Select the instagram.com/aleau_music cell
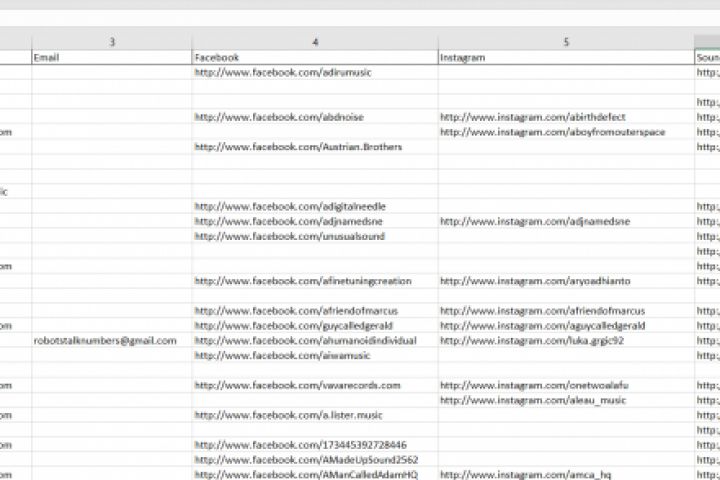The image size is (720, 480). coord(566,401)
